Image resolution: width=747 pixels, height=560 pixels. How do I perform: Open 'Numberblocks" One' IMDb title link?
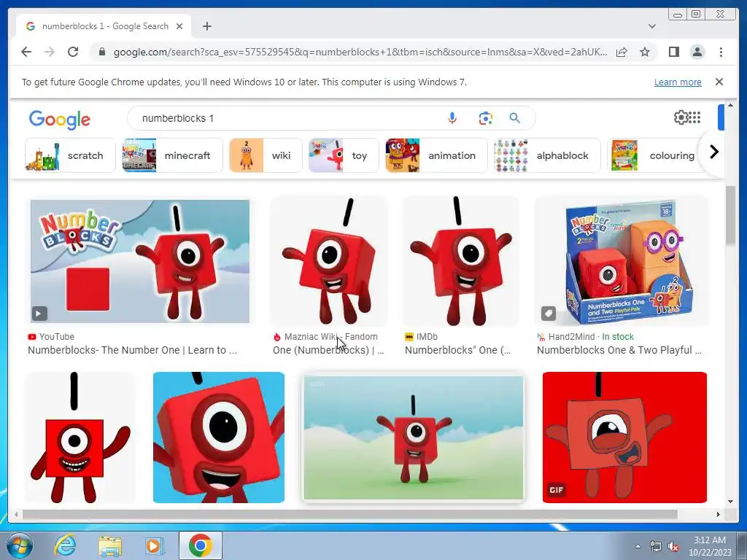point(458,350)
